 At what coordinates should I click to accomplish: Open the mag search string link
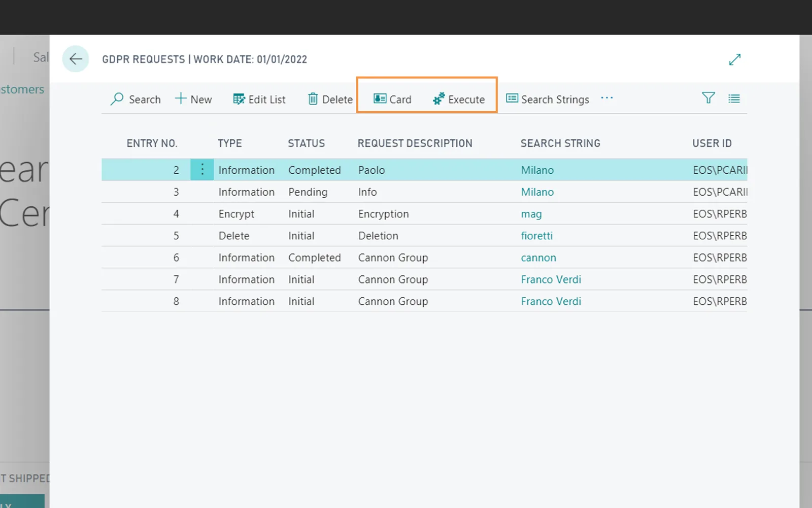click(531, 214)
